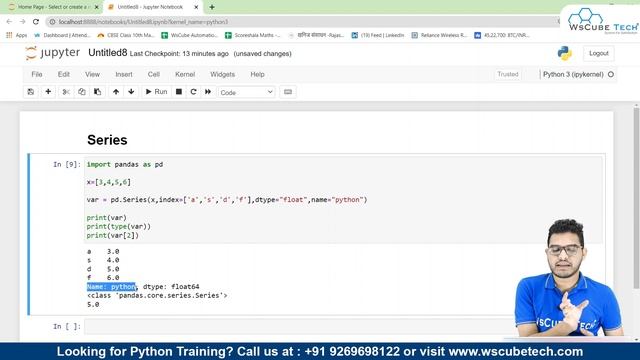Click the Python logo icon
The image size is (640, 360).
(x=565, y=53)
